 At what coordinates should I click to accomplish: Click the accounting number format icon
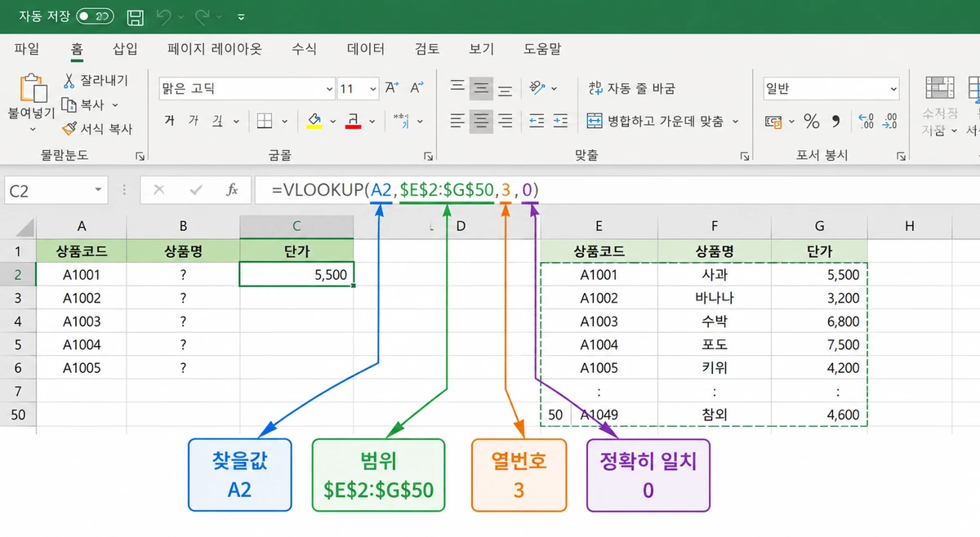point(773,122)
